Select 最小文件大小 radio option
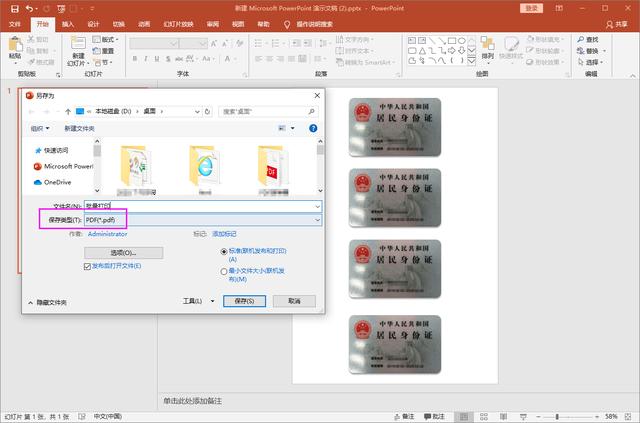 224,270
